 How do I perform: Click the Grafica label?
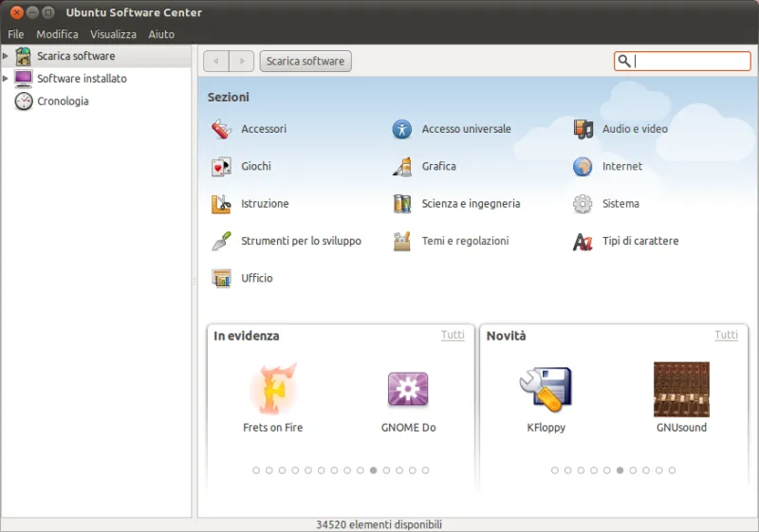438,166
